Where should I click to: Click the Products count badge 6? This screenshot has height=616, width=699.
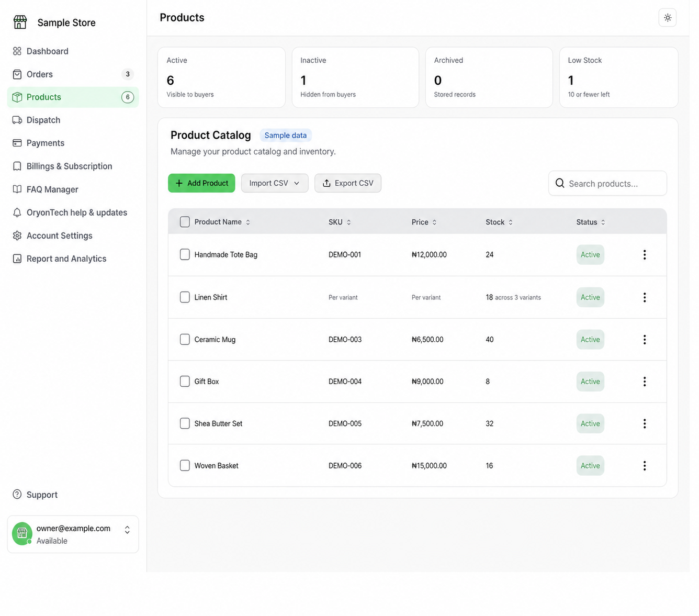(128, 97)
